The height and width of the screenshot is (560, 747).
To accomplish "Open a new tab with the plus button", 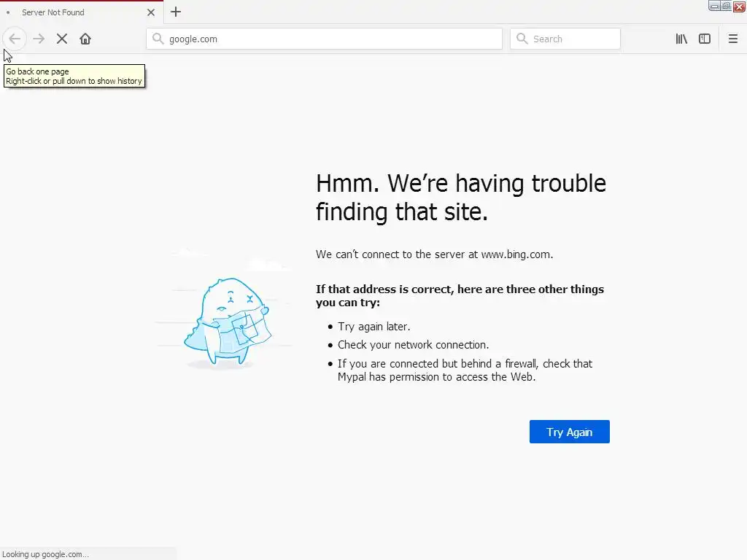I will coord(176,12).
